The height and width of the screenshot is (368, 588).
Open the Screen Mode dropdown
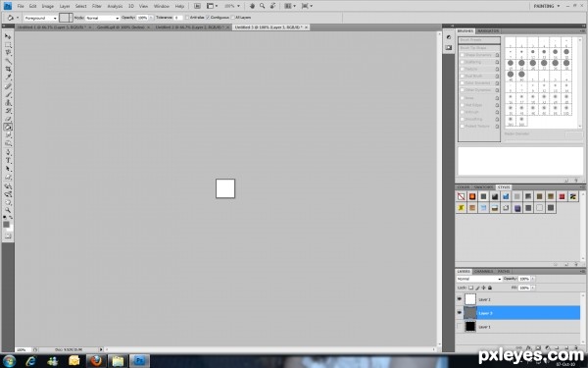[307, 6]
